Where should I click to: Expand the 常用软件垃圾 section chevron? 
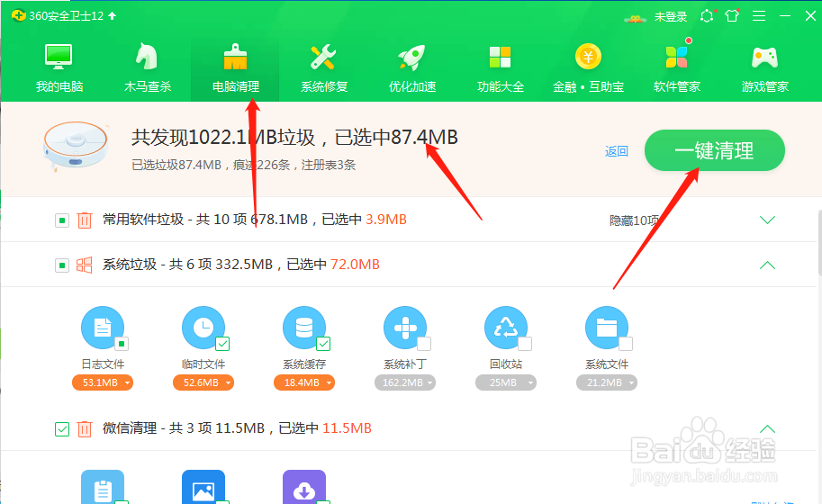(x=767, y=220)
